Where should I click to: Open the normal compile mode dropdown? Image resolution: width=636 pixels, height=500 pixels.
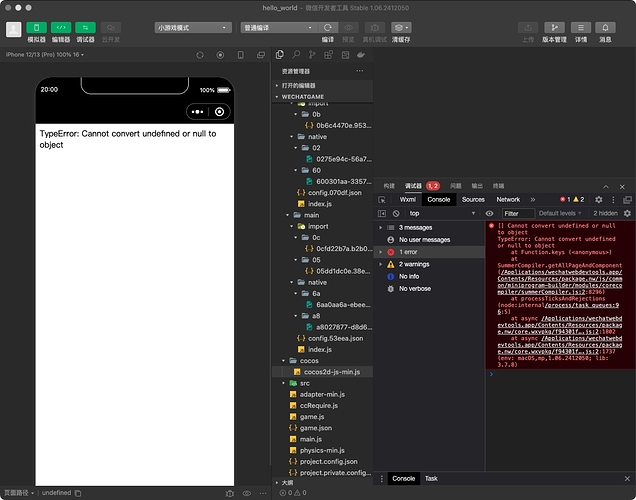click(x=279, y=28)
